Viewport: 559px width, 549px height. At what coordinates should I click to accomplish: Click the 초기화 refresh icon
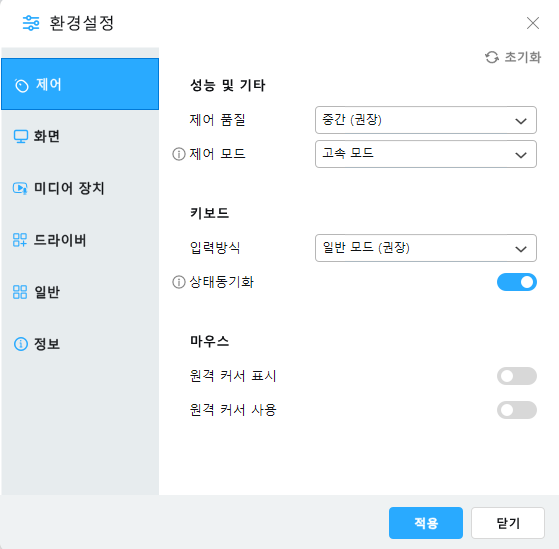point(492,57)
